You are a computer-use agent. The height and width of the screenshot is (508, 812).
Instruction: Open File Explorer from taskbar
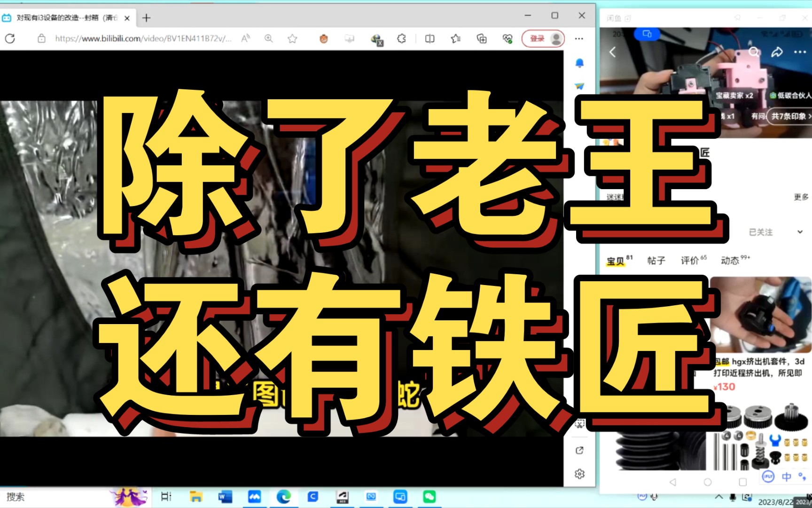196,497
